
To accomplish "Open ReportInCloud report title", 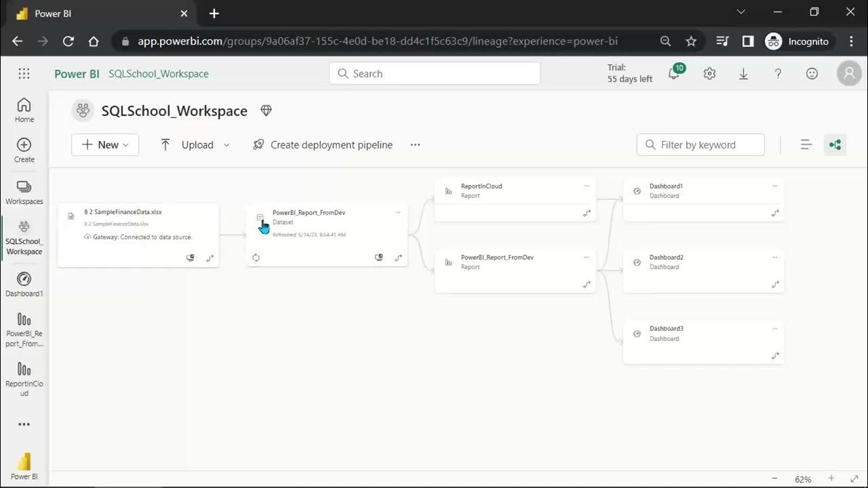I will [481, 186].
